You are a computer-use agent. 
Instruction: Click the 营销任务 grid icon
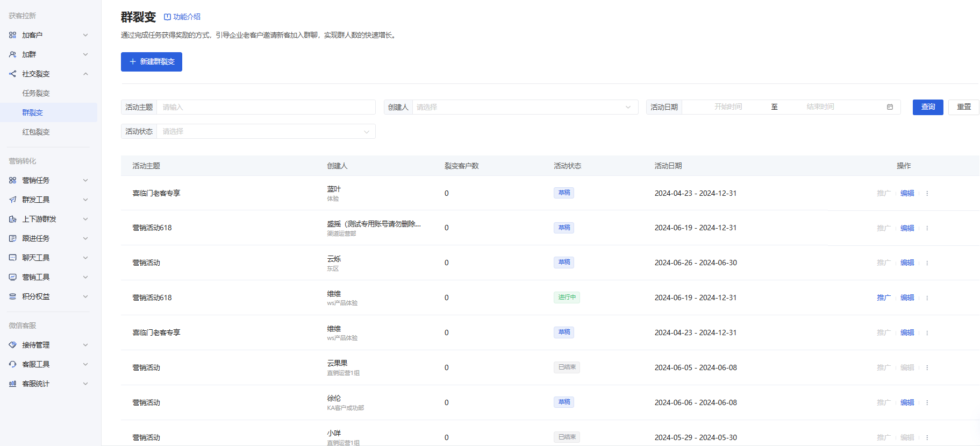[12, 180]
